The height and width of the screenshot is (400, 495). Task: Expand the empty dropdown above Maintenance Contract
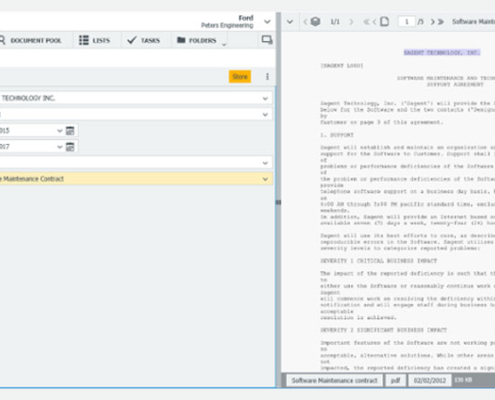pos(265,163)
